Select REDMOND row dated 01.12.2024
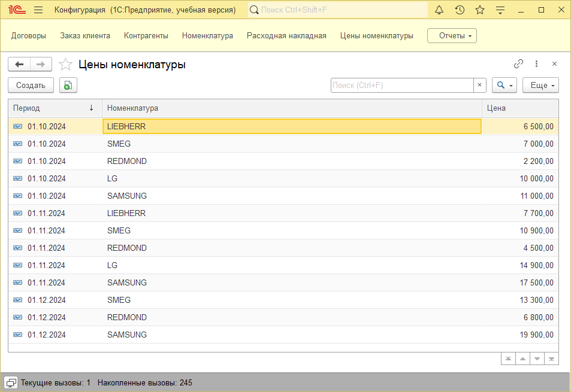The width and height of the screenshot is (571, 392). pos(283,317)
